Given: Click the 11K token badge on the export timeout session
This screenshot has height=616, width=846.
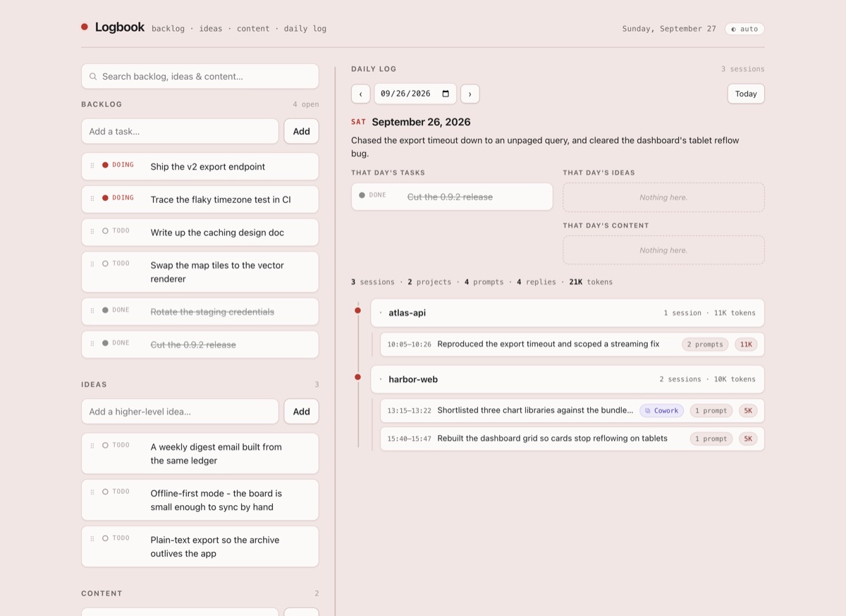Looking at the screenshot, I should [x=746, y=345].
